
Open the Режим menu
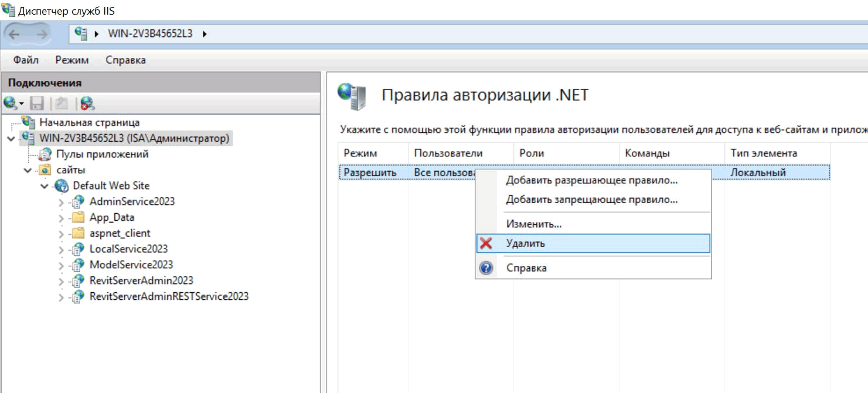point(72,60)
